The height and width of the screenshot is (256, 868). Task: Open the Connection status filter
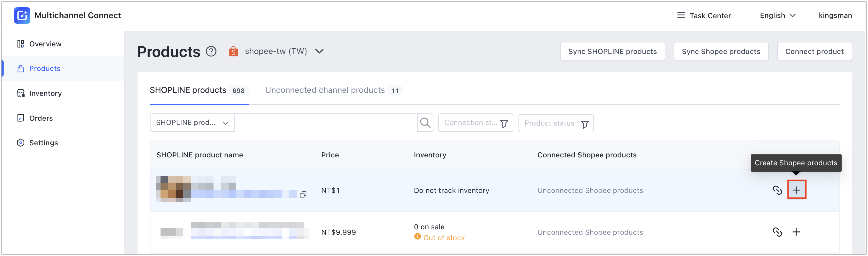click(475, 123)
